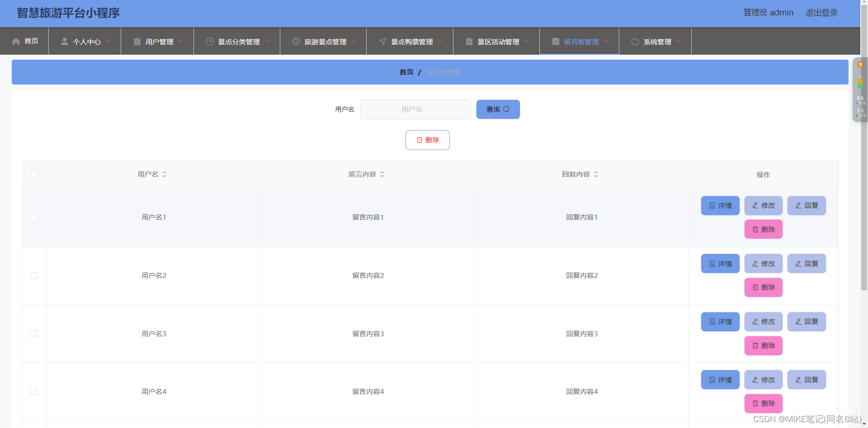Open the 留言板管理 menu
This screenshot has width=868, height=428.
(579, 41)
